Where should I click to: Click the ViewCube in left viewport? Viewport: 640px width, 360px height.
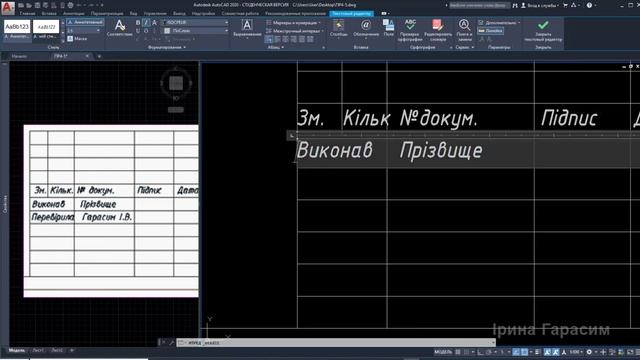click(176, 84)
